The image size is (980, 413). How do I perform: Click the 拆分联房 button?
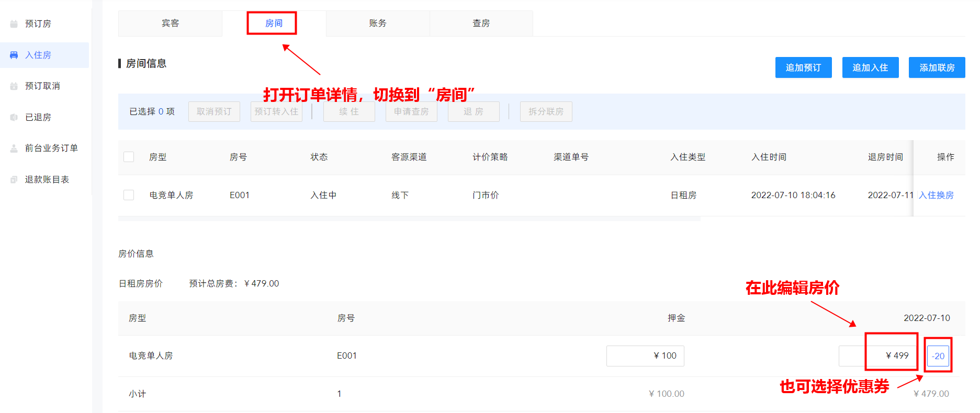point(546,111)
